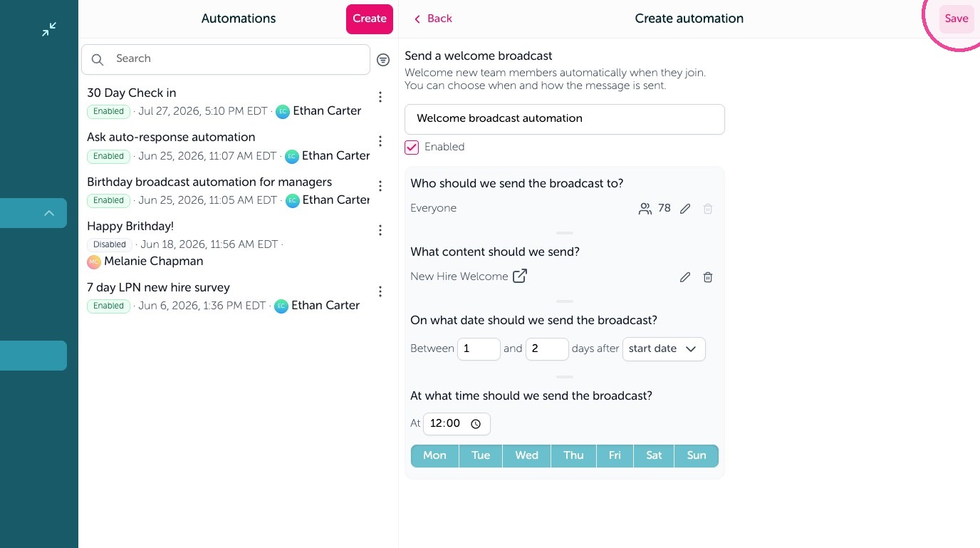Open options menu for Happy Brithday! automation
This screenshot has width=980, height=548.
click(380, 230)
